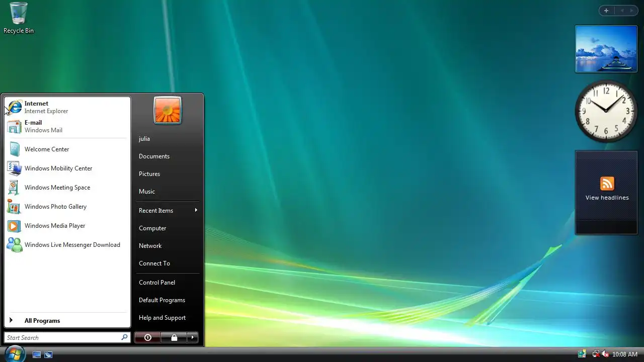Start Windows Media Player

coord(67,226)
